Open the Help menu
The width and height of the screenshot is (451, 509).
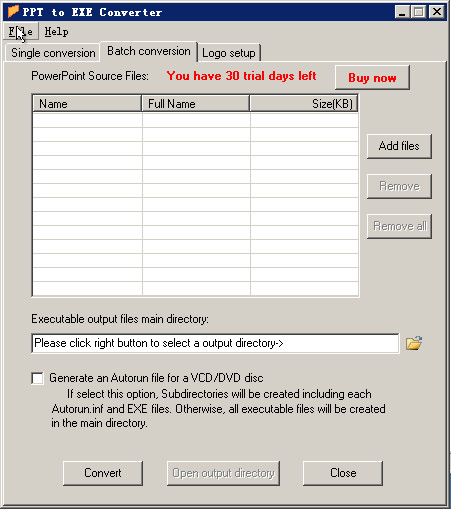click(x=56, y=32)
